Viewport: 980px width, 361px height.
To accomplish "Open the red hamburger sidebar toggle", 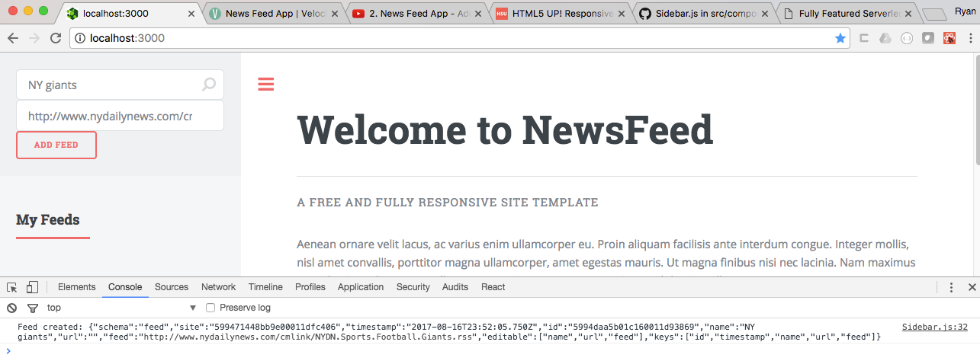I will (265, 84).
